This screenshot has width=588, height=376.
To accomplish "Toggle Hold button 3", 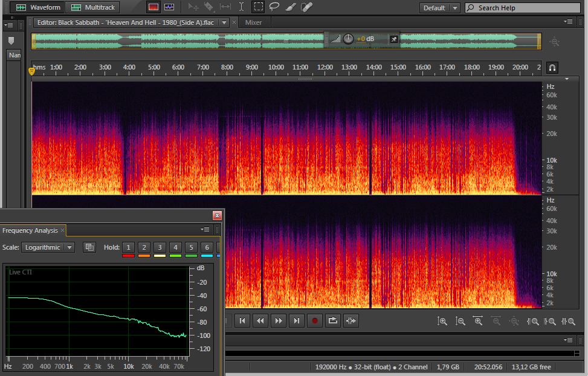I will [x=160, y=247].
